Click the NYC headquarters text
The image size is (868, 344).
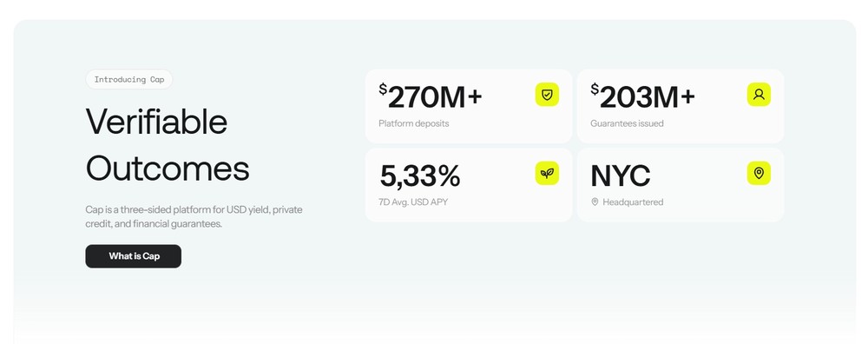(x=621, y=176)
